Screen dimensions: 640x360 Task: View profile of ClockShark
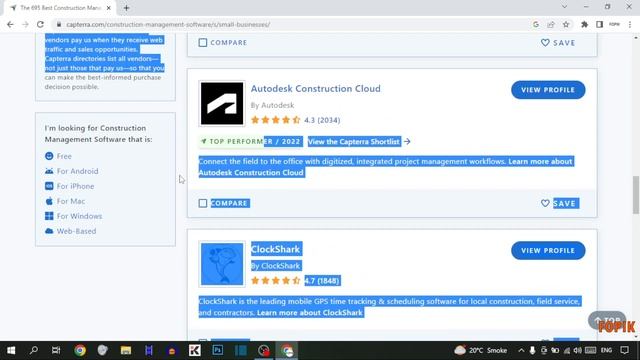548,251
